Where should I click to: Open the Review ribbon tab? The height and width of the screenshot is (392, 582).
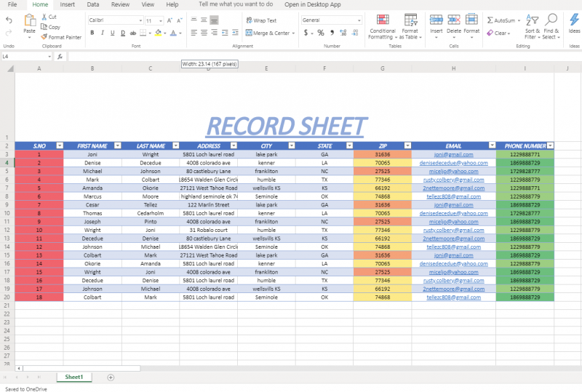[120, 4]
